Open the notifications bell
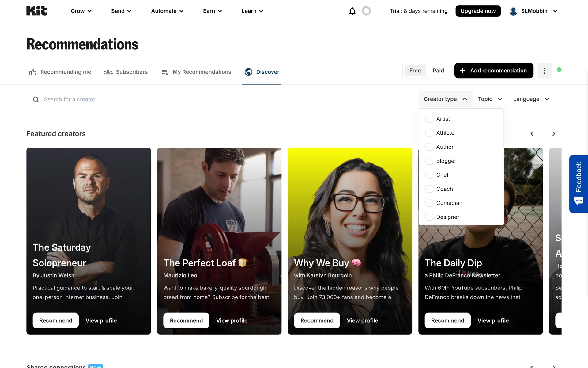The image size is (588, 368). click(352, 11)
